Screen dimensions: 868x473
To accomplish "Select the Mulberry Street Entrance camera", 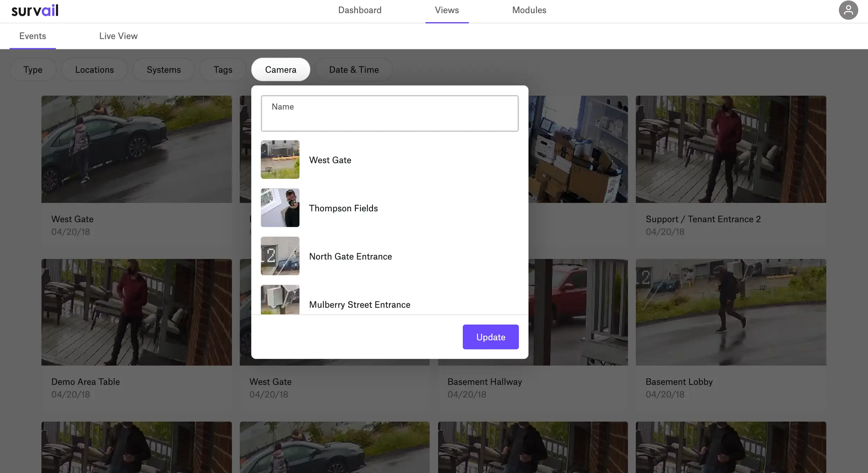I will pos(359,304).
